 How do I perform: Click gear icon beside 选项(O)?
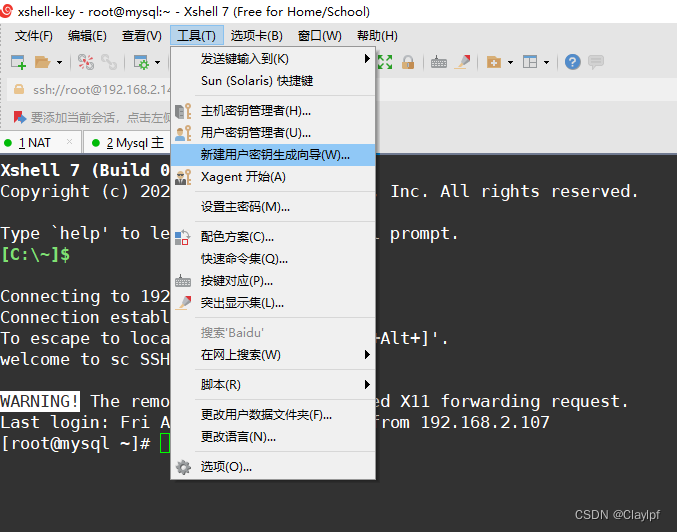pyautogui.click(x=183, y=467)
